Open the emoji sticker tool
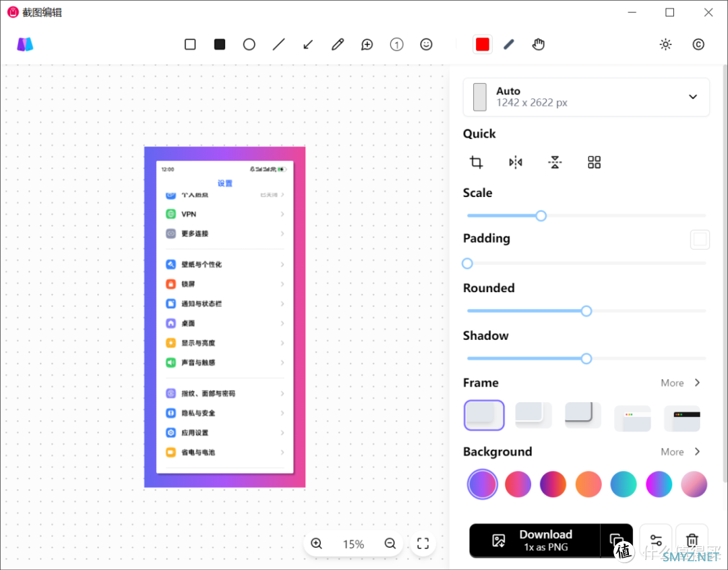This screenshot has height=570, width=728. [426, 45]
